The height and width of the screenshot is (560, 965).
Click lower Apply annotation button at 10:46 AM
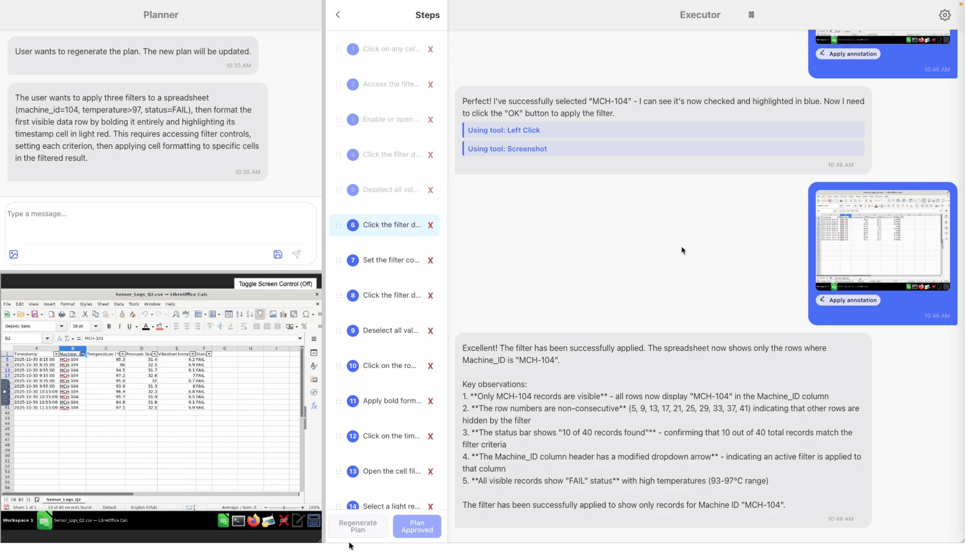(x=848, y=300)
